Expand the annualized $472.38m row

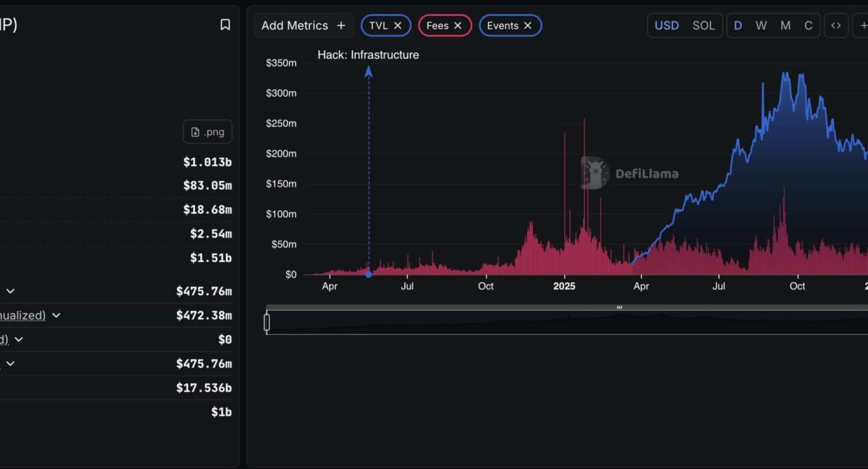point(56,316)
